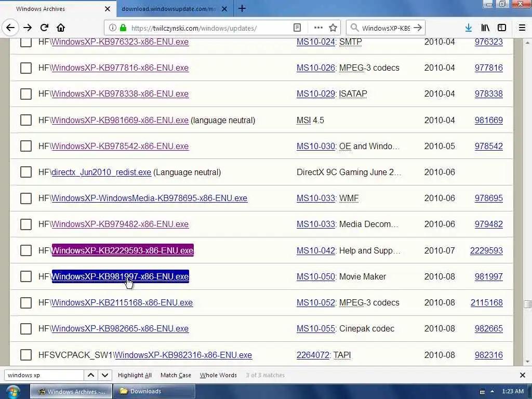Close the download.windowsupdate.com tab
The height and width of the screenshot is (399, 532).
pos(224,9)
